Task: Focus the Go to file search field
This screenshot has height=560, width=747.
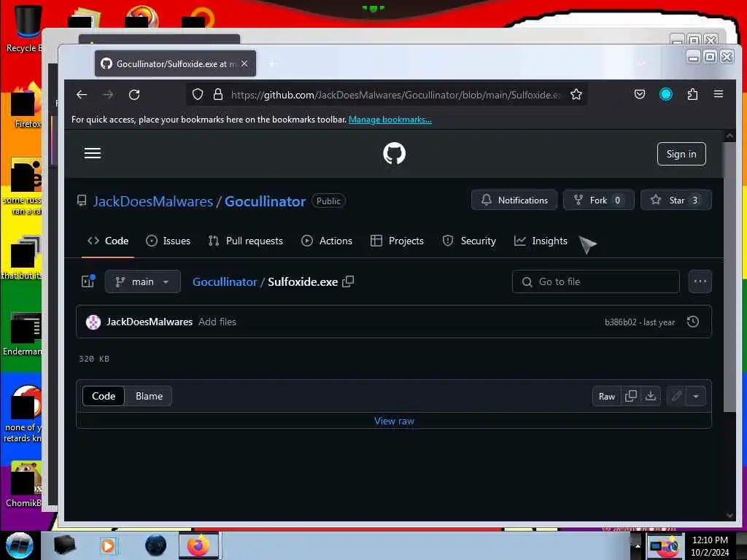Action: pos(595,281)
